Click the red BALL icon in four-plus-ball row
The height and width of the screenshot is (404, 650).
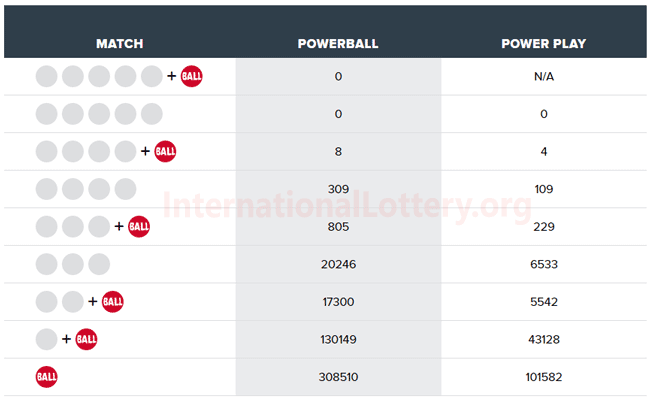click(165, 151)
